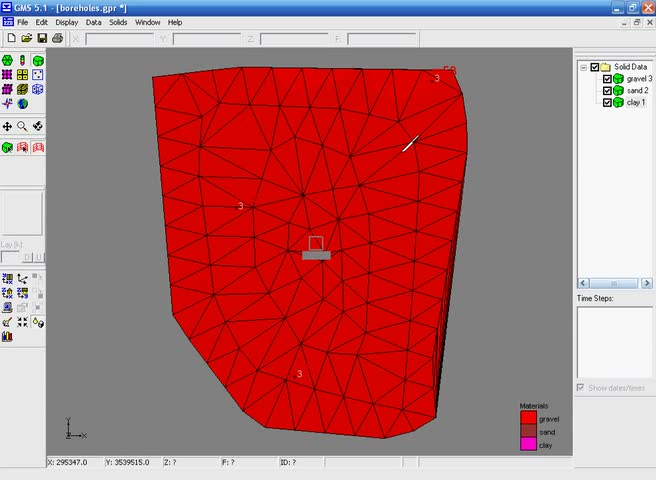Select the clay 1 tree item

[636, 103]
